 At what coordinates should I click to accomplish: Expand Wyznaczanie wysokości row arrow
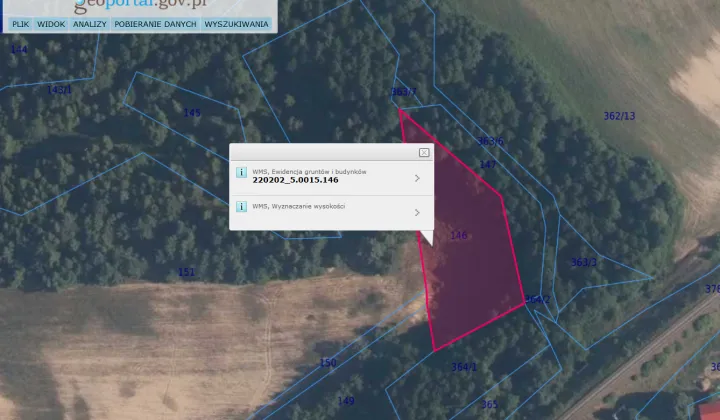[417, 213]
